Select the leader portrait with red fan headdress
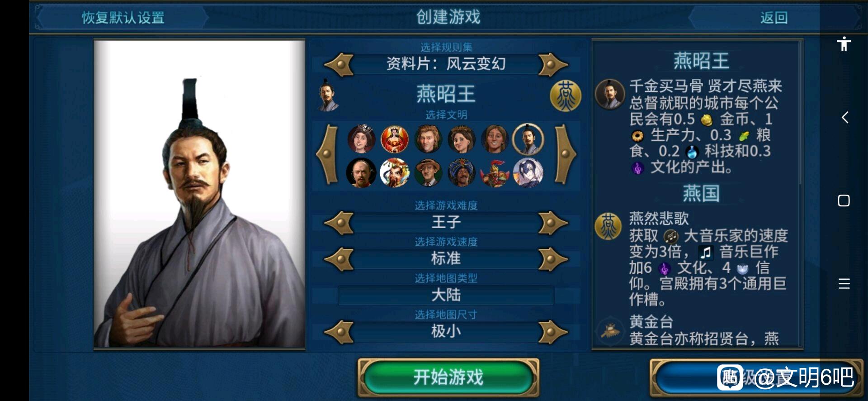 tap(394, 139)
